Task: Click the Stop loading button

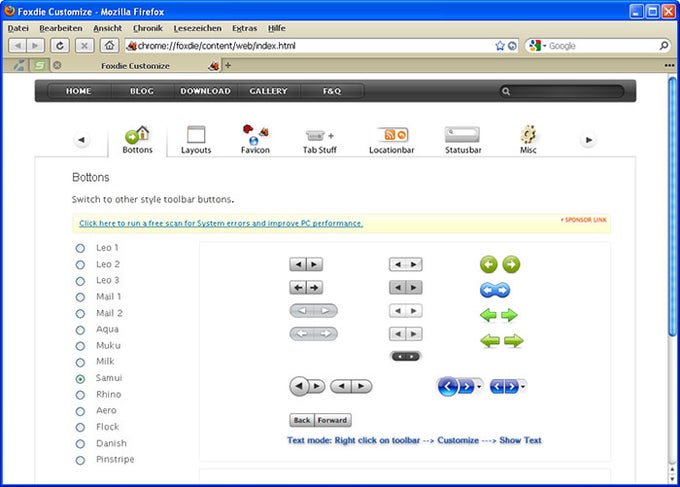Action: point(85,46)
